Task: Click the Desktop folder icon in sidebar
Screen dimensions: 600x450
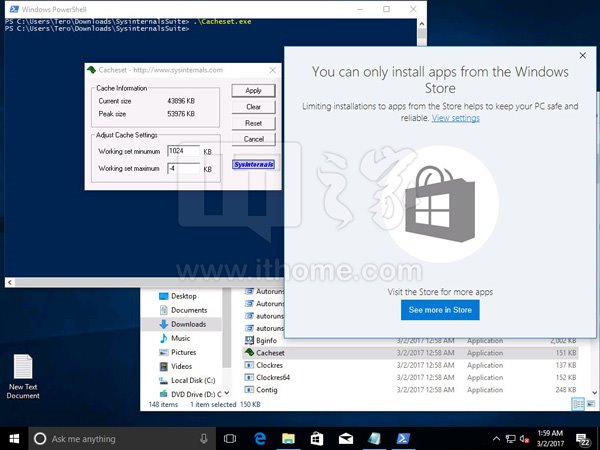Action: coord(163,296)
